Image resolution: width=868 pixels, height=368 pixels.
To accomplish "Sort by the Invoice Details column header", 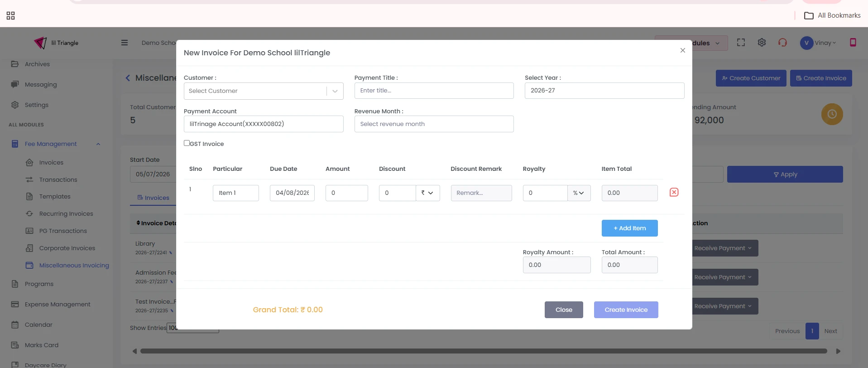I will click(156, 223).
